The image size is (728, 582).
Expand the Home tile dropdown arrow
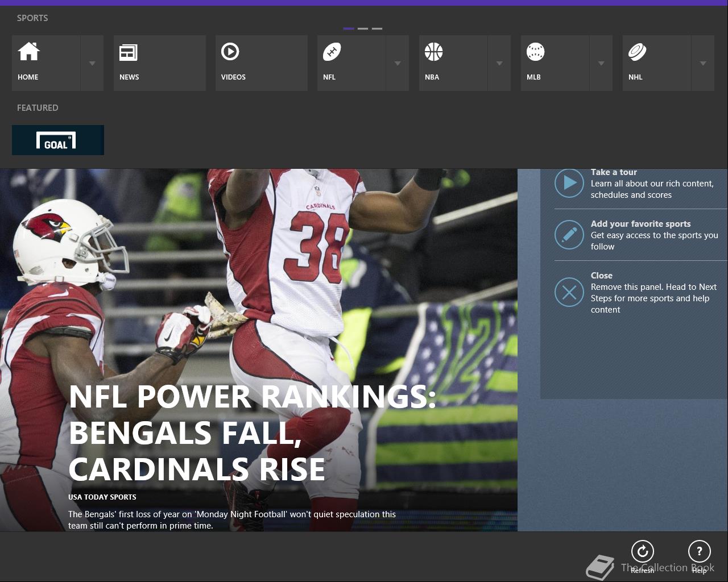[x=92, y=63]
